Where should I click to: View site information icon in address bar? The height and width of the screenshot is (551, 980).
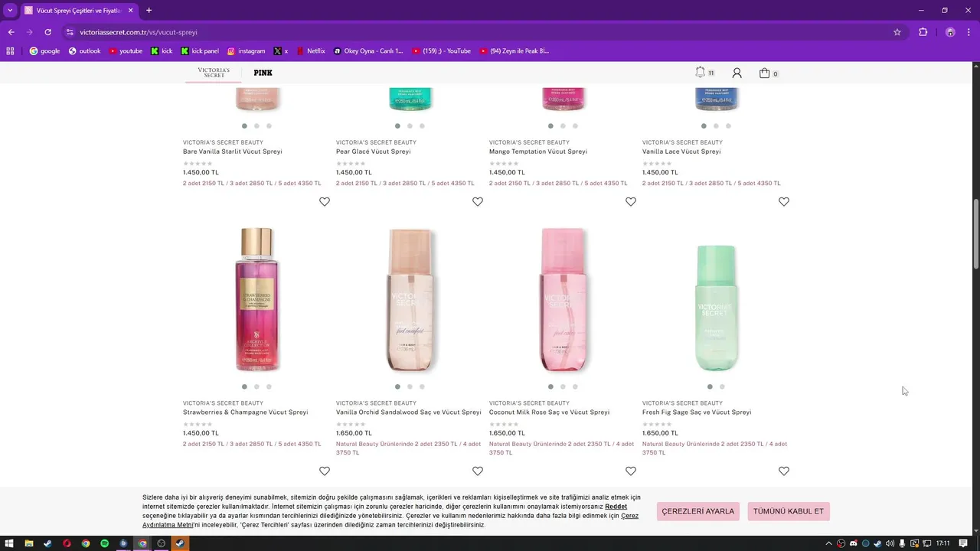pyautogui.click(x=70, y=32)
